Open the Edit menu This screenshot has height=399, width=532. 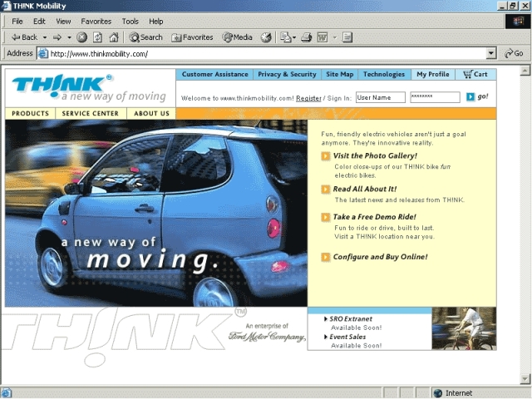[x=39, y=22]
